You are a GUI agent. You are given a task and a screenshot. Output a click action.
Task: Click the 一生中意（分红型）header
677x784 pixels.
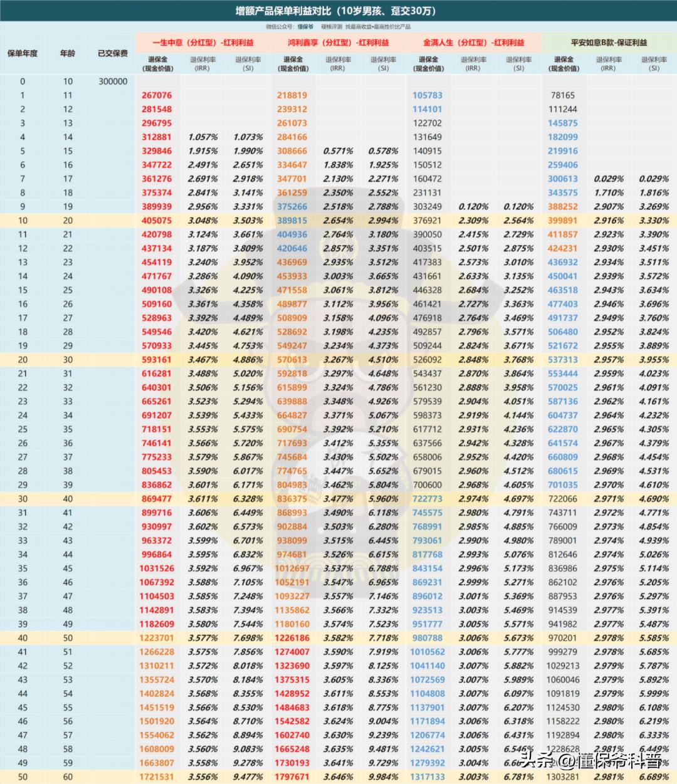point(203,43)
